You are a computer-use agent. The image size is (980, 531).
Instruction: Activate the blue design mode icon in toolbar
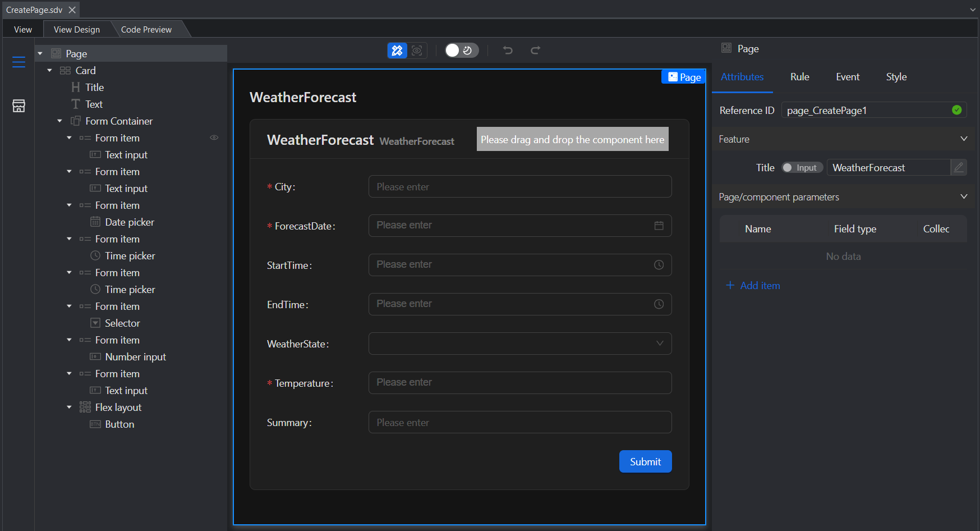pyautogui.click(x=397, y=51)
